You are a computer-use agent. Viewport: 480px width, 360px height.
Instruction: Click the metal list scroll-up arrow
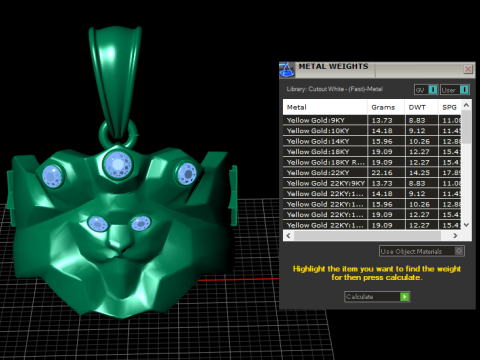tap(467, 105)
